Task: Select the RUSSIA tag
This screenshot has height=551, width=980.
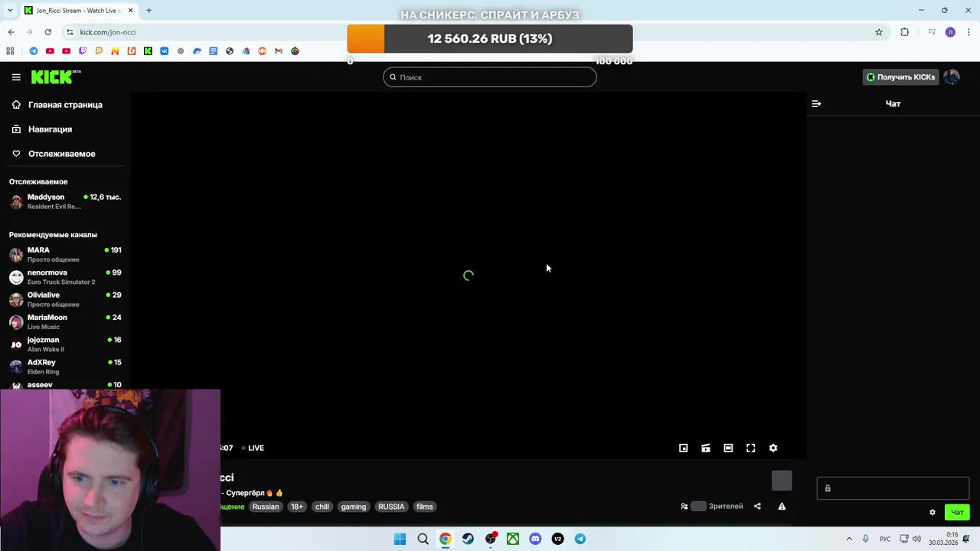Action: click(391, 507)
